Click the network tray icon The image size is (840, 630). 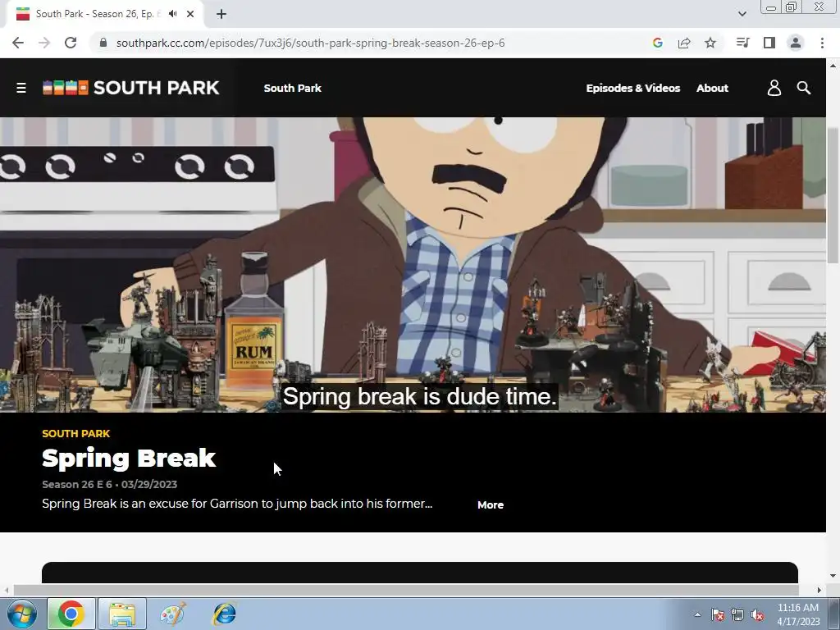pyautogui.click(x=737, y=615)
